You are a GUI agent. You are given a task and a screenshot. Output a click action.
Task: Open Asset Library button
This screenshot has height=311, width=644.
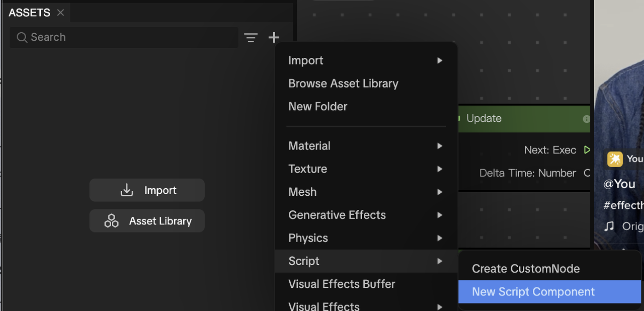[x=147, y=221]
